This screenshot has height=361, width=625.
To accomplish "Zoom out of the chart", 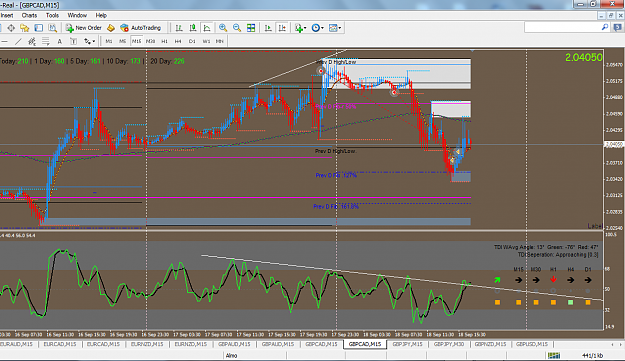I will [237, 28].
